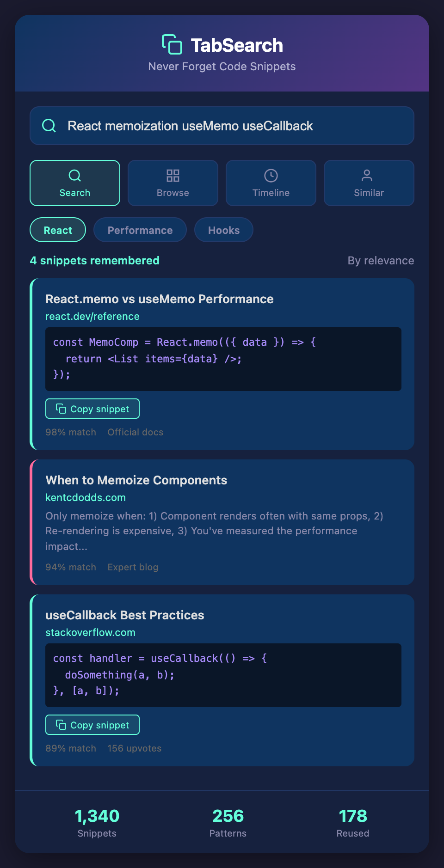Open the By relevance sort option
The image size is (444, 868).
click(380, 261)
